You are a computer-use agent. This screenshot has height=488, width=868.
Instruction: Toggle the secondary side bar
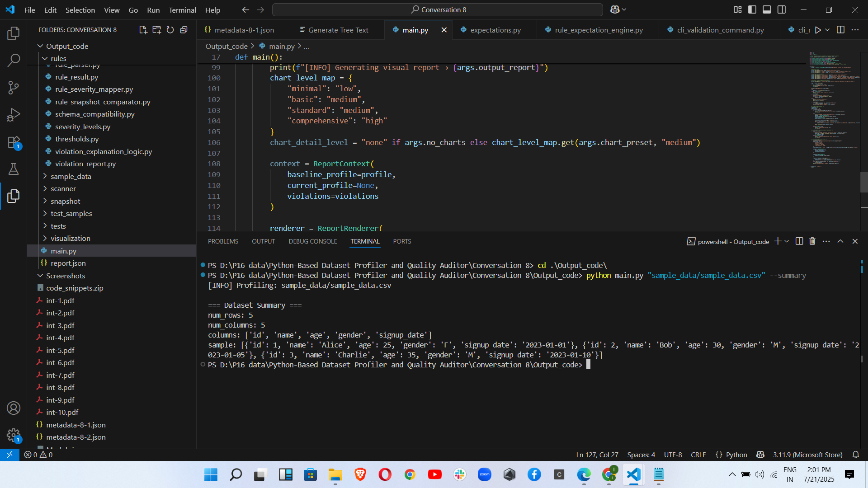pyautogui.click(x=782, y=9)
